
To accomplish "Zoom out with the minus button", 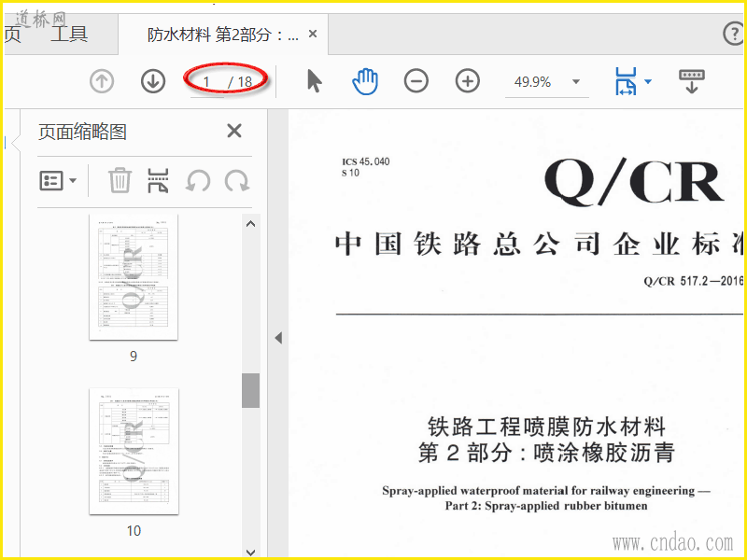I will coord(416,81).
